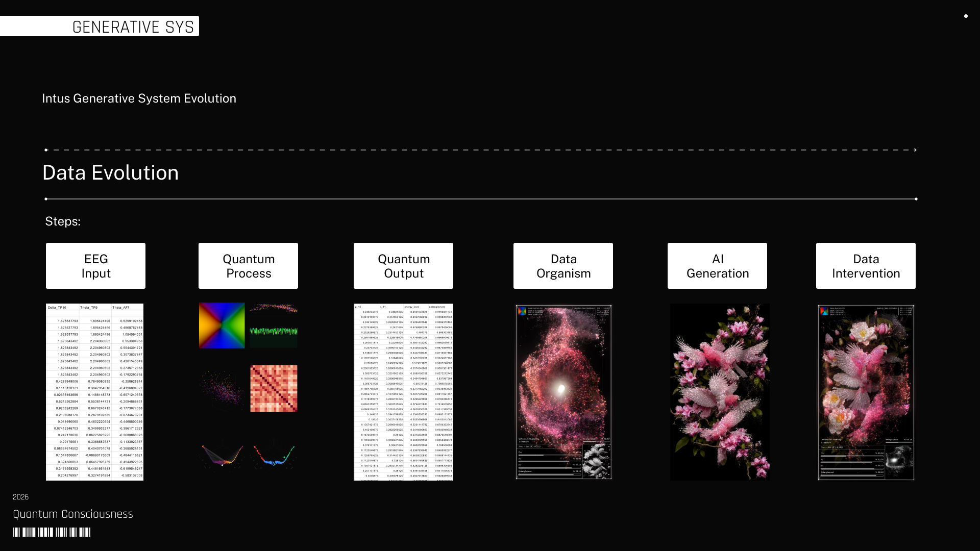Screen dimensions: 980x551
Task: Open the EEG data table thumbnail
Action: [94, 392]
